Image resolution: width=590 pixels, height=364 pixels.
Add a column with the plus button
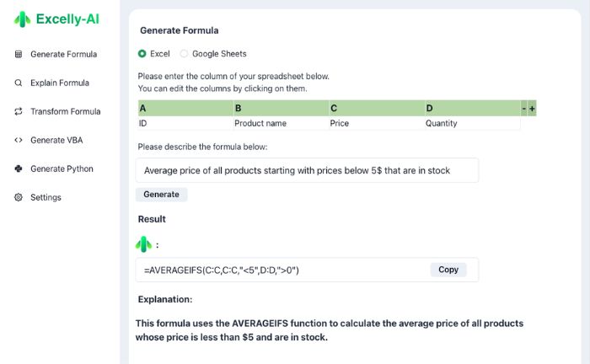coord(532,109)
